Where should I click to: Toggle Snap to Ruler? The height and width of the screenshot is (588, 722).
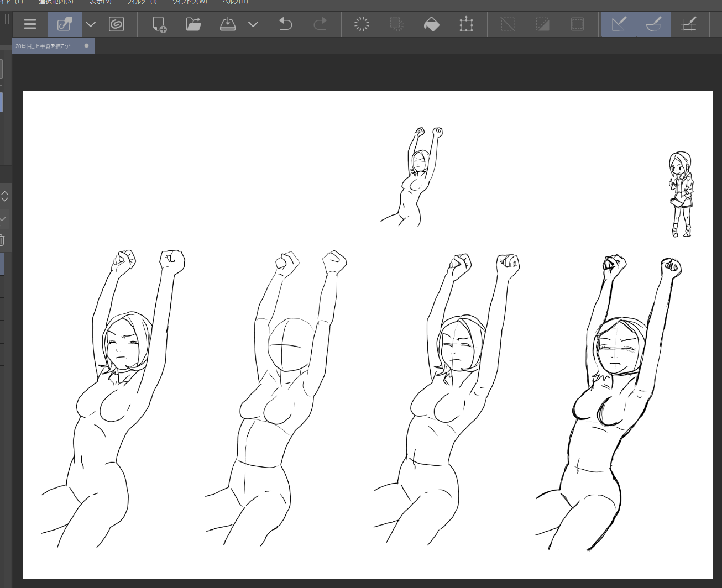click(619, 24)
